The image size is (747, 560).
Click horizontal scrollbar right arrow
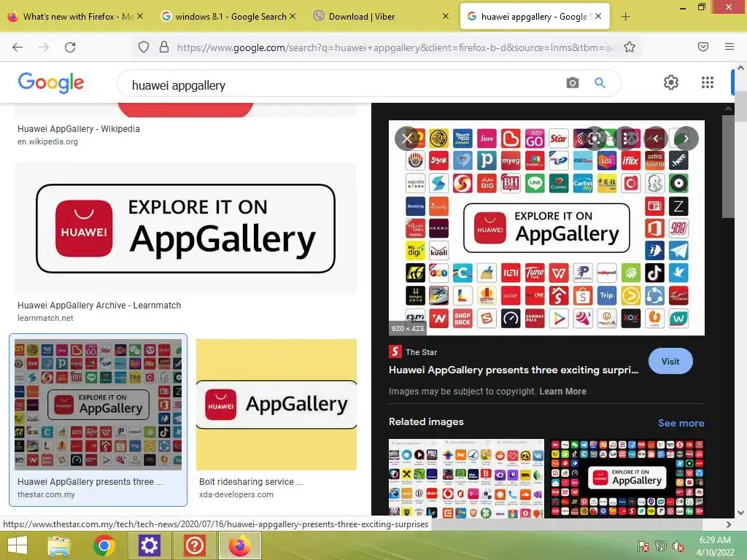click(x=729, y=524)
